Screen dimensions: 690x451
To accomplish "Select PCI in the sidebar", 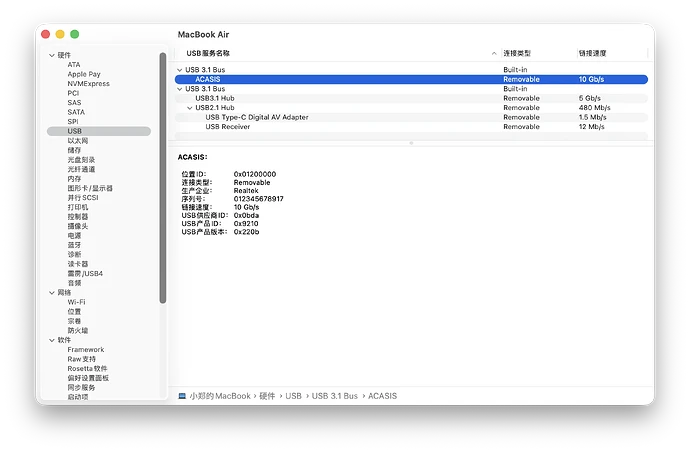I will 73,93.
